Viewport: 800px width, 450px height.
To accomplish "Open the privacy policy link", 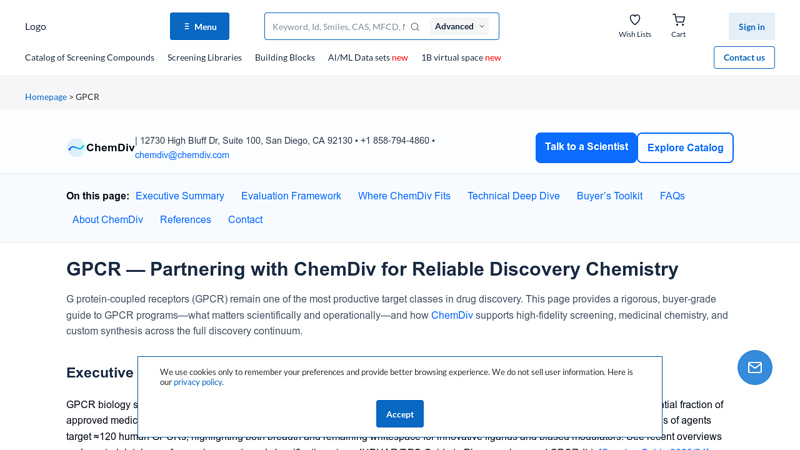I will 197,382.
